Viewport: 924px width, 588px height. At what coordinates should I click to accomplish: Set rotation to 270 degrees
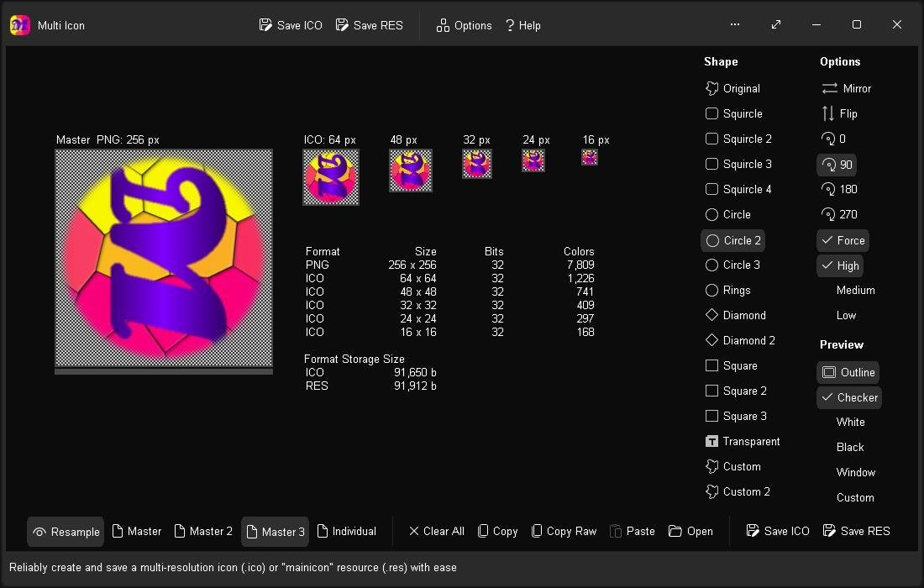(x=840, y=214)
